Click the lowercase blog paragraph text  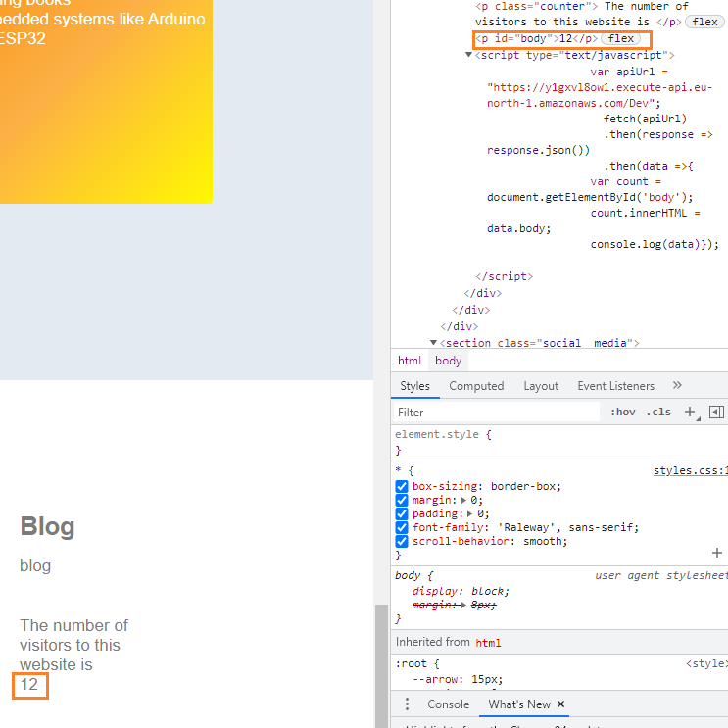tap(35, 565)
